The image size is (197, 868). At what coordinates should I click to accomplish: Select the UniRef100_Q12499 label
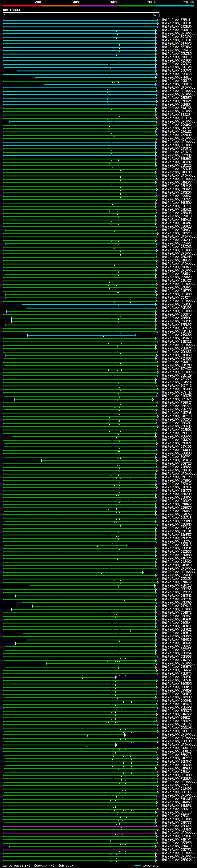click(177, 789)
